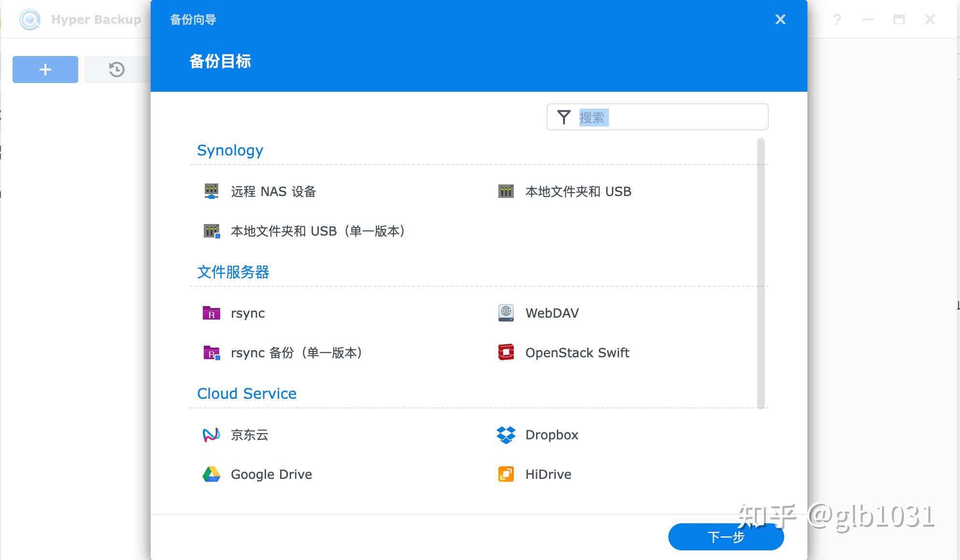Screen dimensions: 960x560
Task: Click the plus create-task button
Action: (x=45, y=70)
